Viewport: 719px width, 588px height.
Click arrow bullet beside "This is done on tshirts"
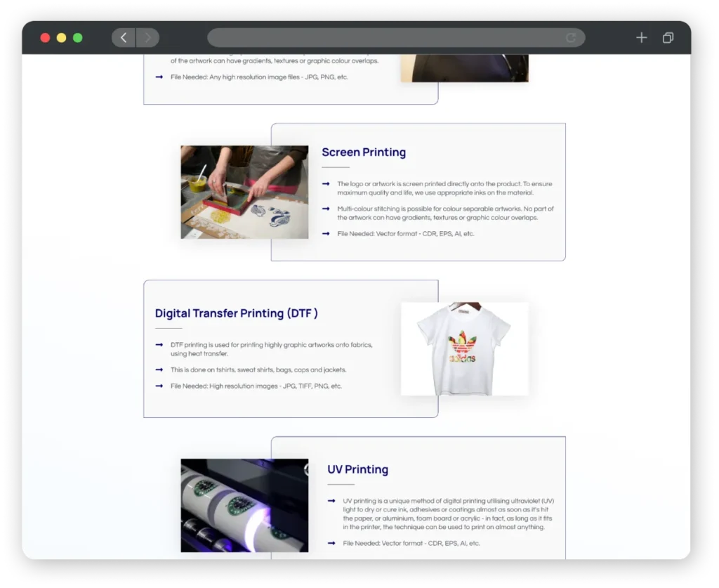click(159, 370)
